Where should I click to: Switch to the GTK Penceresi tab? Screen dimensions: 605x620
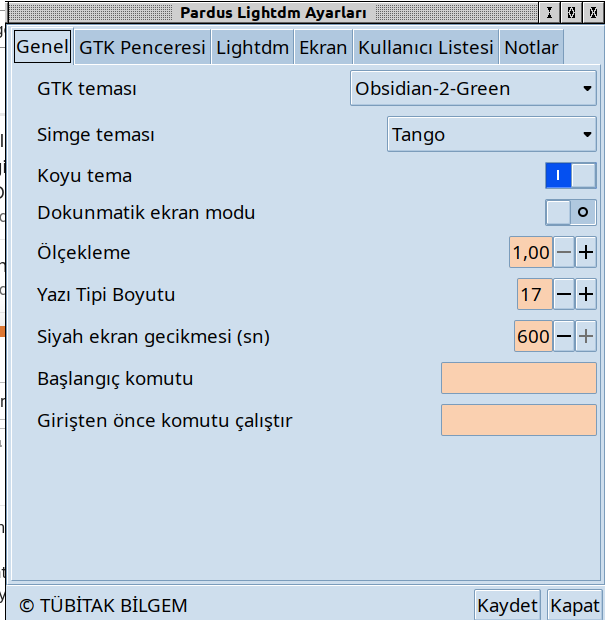[x=142, y=48]
